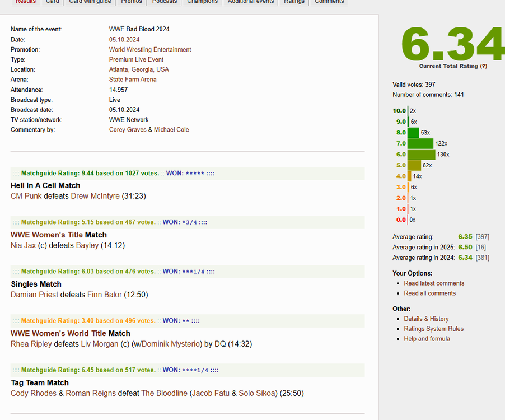
Task: Click the Matchguide Rating 5.15 text
Action: [88, 222]
